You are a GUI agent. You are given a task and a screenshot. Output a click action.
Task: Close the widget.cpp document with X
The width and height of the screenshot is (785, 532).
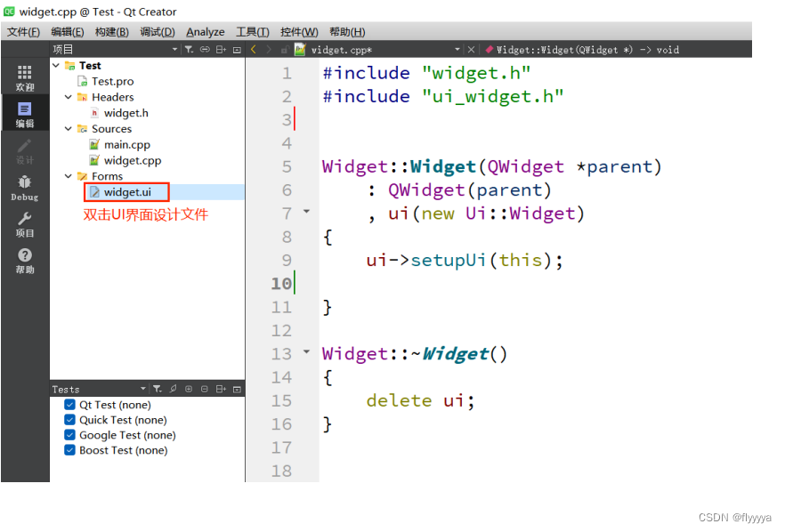(471, 50)
